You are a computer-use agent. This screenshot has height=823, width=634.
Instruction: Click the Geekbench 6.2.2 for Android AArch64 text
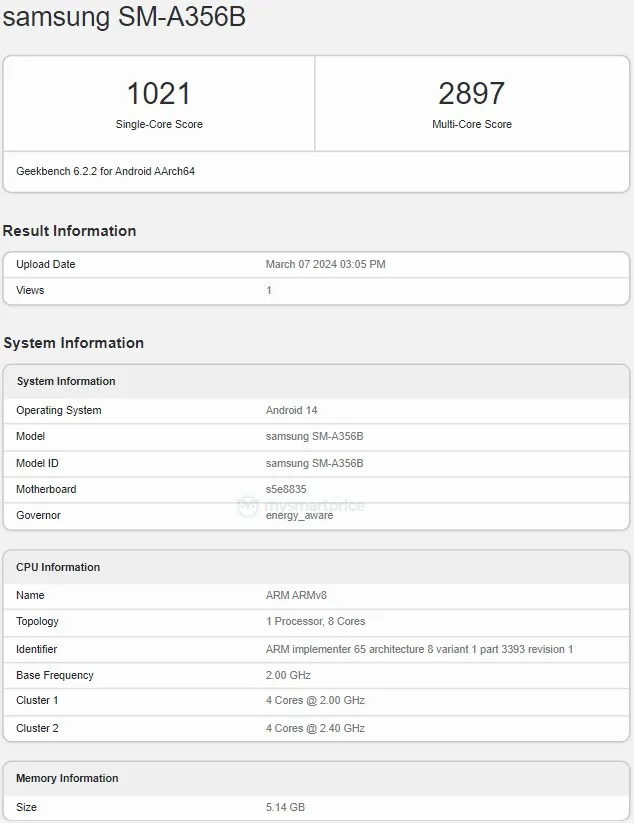pos(105,171)
